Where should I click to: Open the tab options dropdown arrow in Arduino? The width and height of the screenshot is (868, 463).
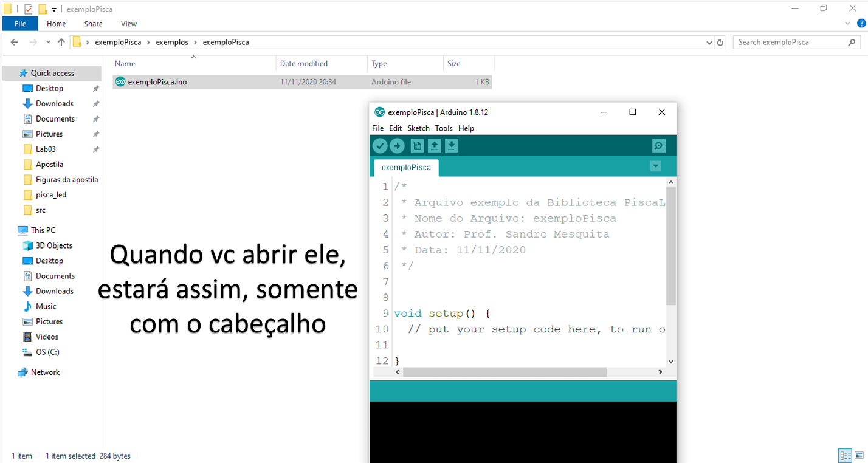[x=655, y=166]
